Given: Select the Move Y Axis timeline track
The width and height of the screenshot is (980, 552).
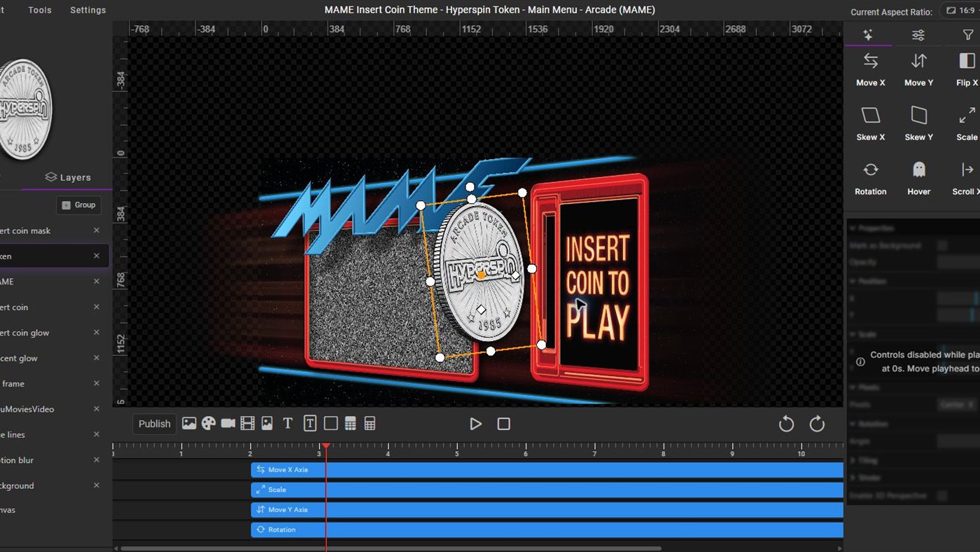Looking at the screenshot, I should point(547,509).
